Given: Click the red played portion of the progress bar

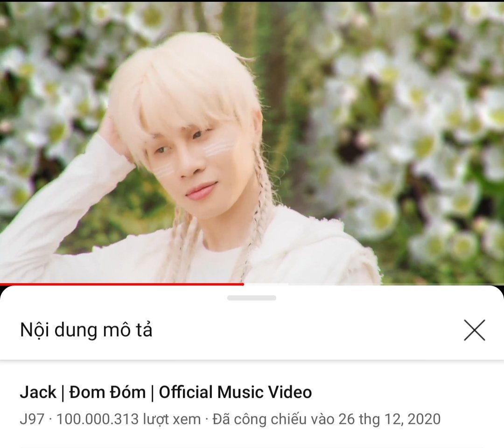Looking at the screenshot, I should [122, 284].
